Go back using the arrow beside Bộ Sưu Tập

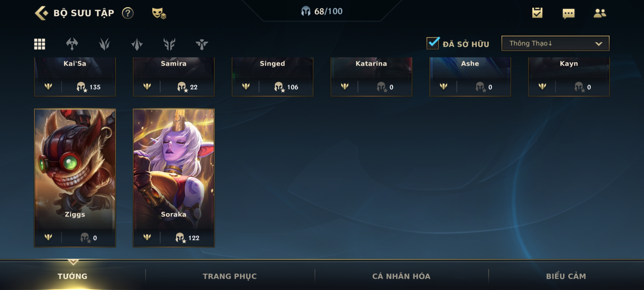point(41,13)
